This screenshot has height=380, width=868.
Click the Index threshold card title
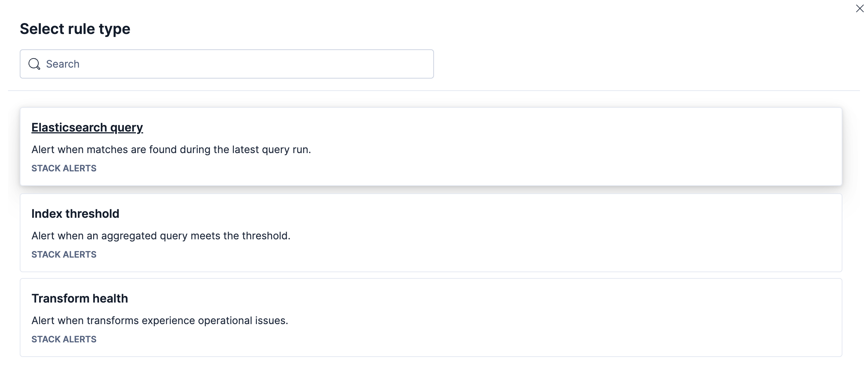[75, 213]
